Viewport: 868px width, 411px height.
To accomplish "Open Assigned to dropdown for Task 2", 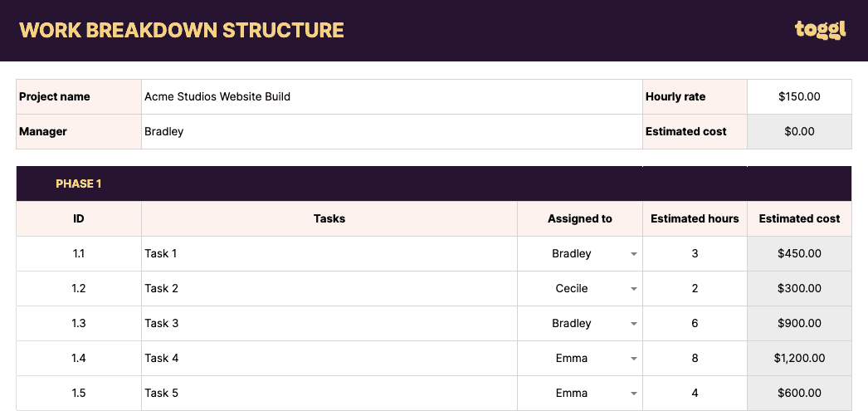I will [634, 289].
